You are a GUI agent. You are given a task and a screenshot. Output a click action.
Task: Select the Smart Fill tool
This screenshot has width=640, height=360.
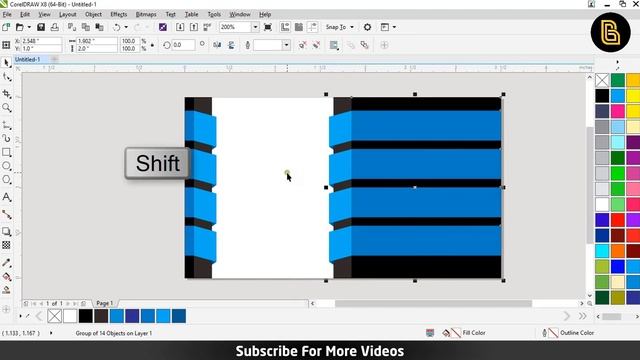(x=7, y=290)
